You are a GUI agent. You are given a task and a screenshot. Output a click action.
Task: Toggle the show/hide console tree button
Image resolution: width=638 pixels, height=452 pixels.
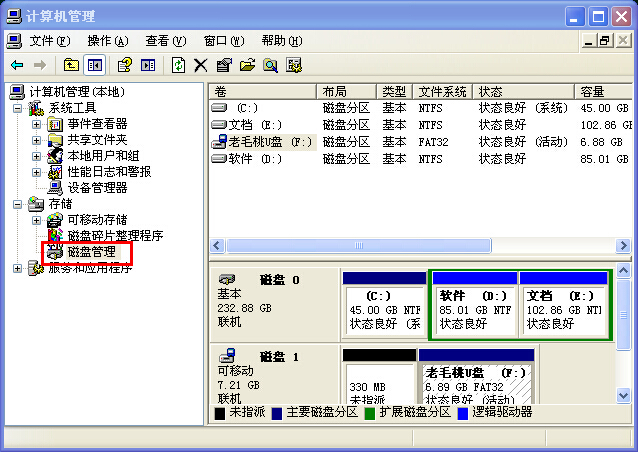94,65
